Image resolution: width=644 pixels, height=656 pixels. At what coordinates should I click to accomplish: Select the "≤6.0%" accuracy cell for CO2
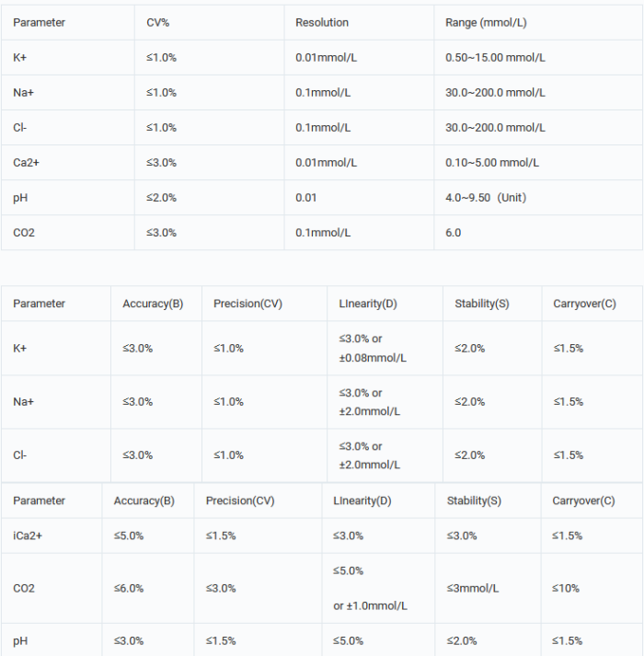pos(129,588)
